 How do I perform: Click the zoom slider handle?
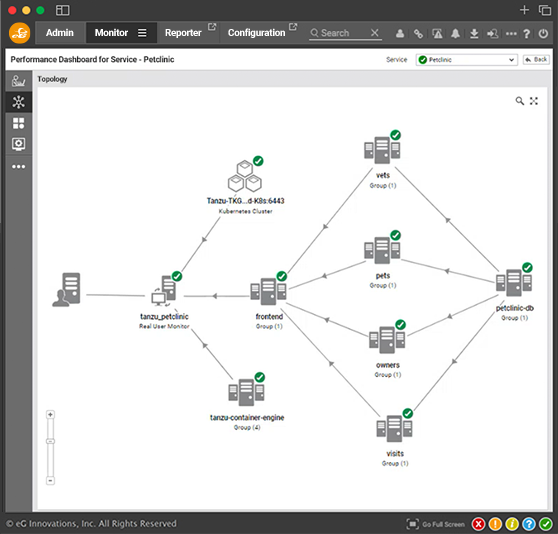[50, 441]
